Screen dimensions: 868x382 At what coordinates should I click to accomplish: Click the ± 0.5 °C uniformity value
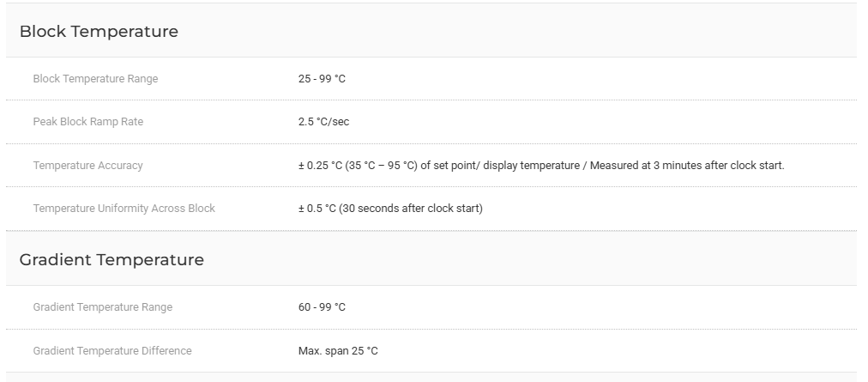tap(390, 209)
